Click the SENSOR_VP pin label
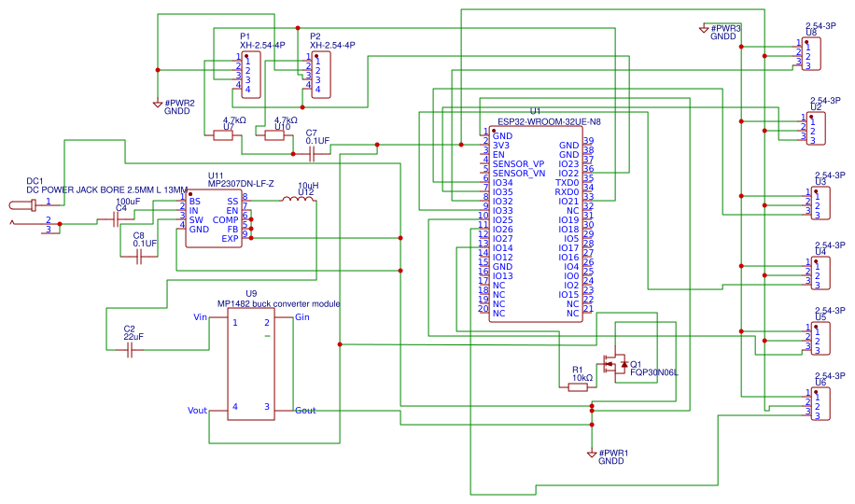The height and width of the screenshot is (504, 855). click(518, 163)
